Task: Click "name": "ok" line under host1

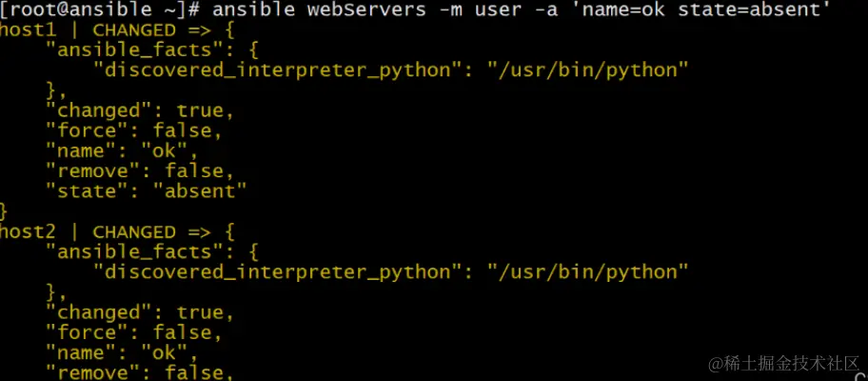Action: click(123, 150)
